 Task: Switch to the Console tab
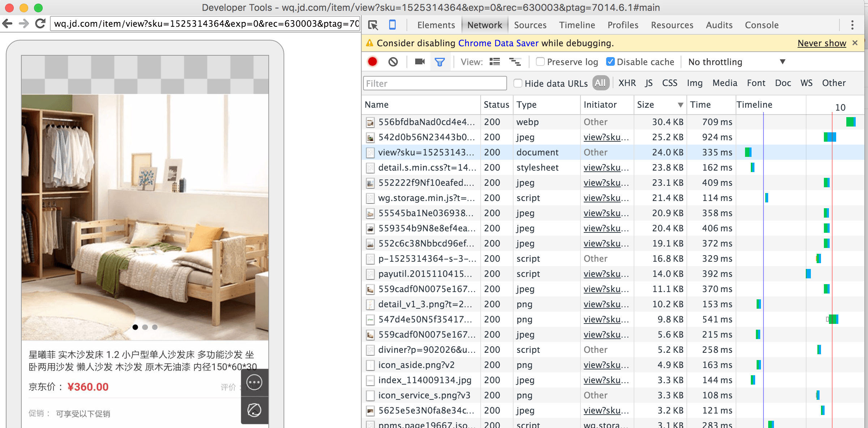pos(762,25)
